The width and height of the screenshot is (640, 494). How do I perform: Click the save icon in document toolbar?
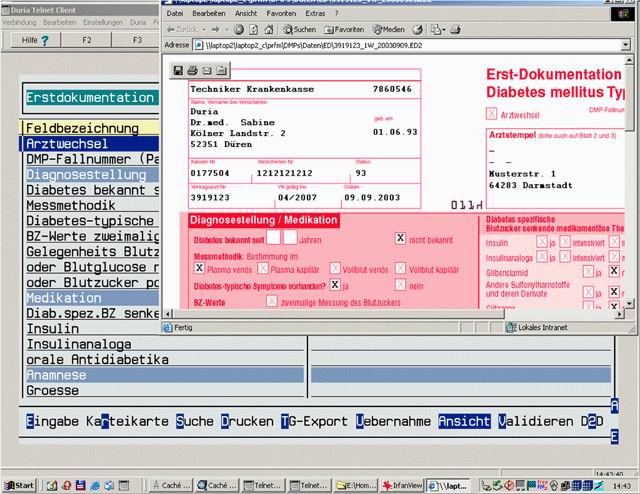point(179,70)
